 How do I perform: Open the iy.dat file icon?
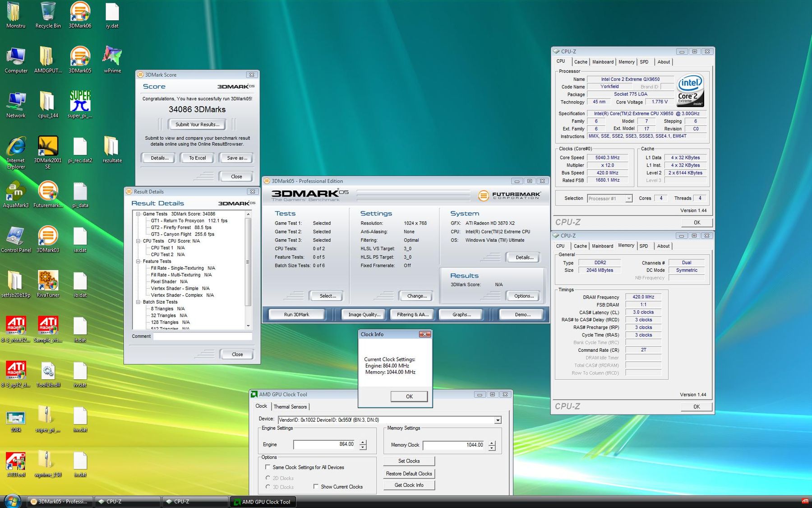coord(112,15)
